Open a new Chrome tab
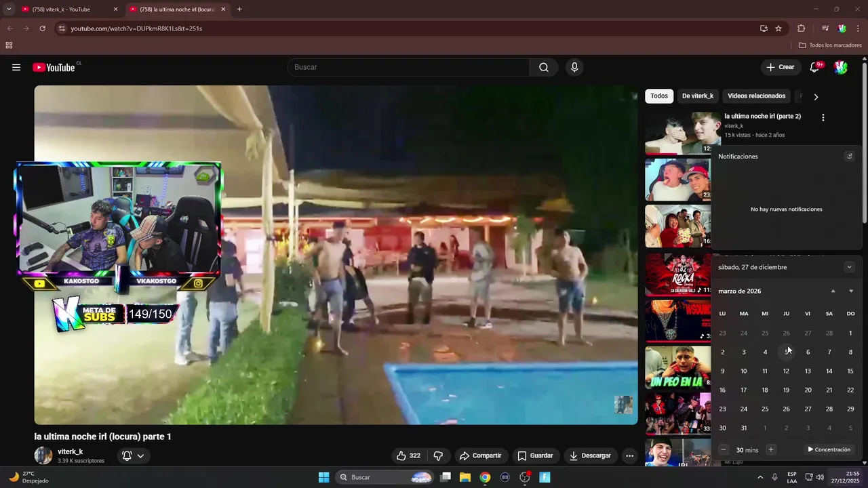The height and width of the screenshot is (488, 868). click(239, 9)
